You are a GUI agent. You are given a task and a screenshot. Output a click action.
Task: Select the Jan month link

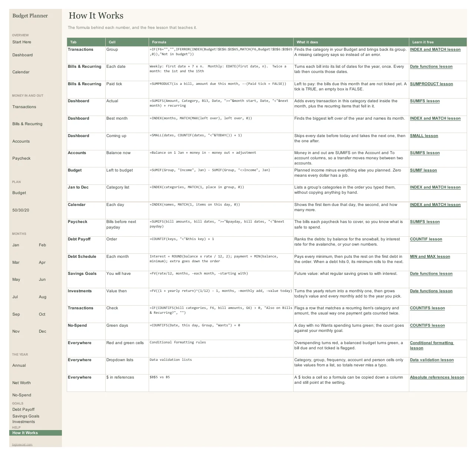pyautogui.click(x=16, y=245)
